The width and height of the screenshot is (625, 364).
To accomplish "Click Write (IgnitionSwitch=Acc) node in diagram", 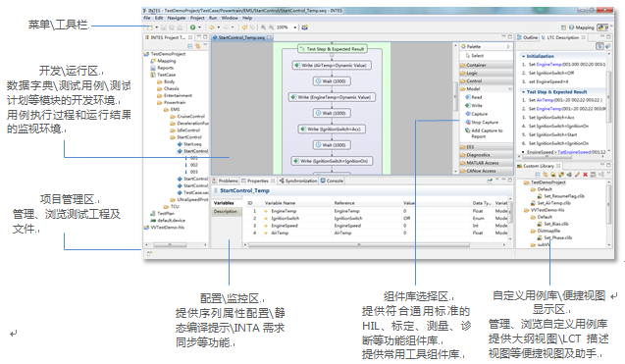I will coord(332,129).
